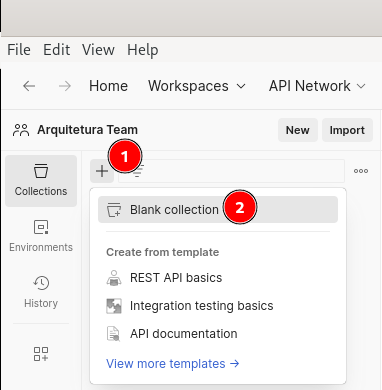382x390 pixels.
Task: Expand the API Network dropdown
Action: pos(317,86)
